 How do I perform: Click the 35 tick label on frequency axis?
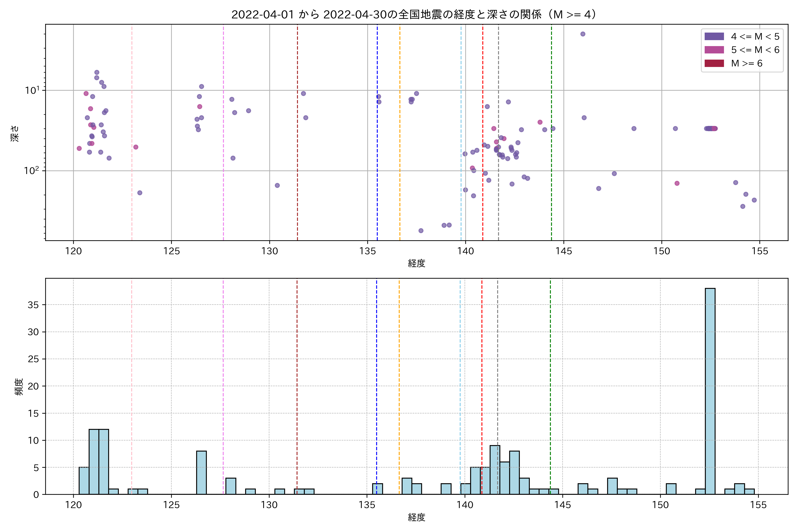pyautogui.click(x=33, y=305)
